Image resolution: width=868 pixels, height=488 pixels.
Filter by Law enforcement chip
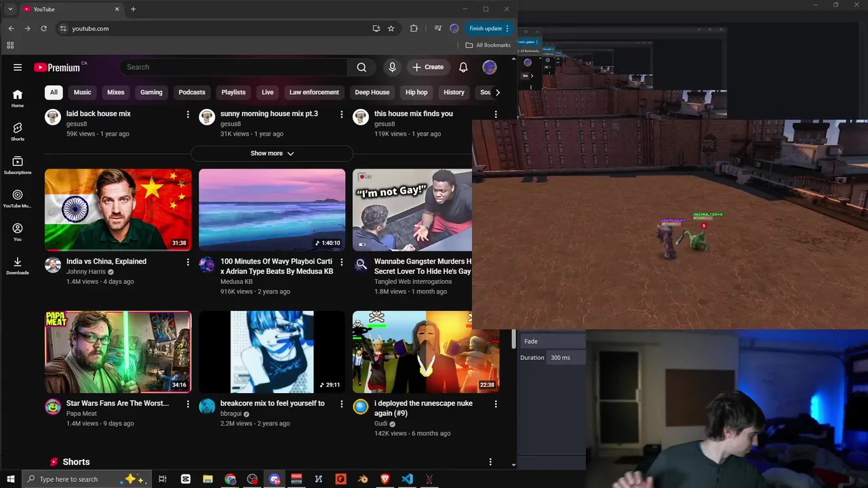tap(314, 92)
